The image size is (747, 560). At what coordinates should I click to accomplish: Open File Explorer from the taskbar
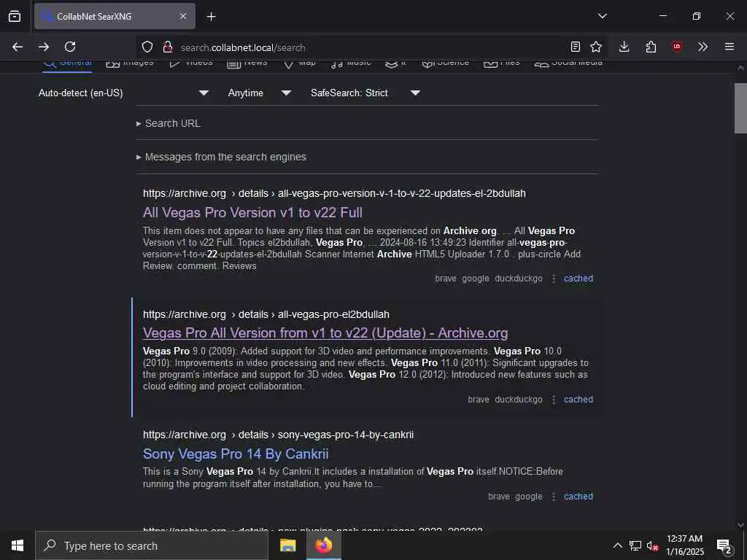(287, 545)
